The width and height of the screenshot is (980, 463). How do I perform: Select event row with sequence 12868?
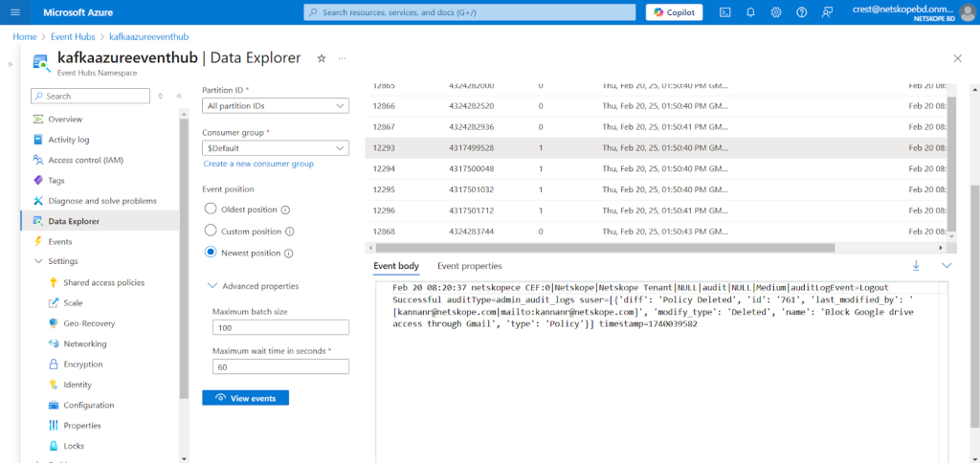657,231
